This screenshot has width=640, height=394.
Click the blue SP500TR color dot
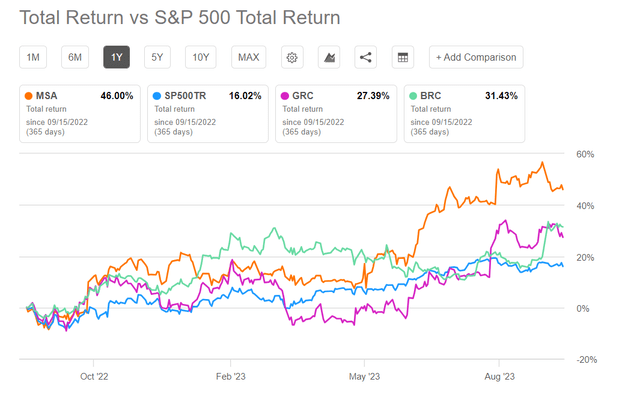157,96
